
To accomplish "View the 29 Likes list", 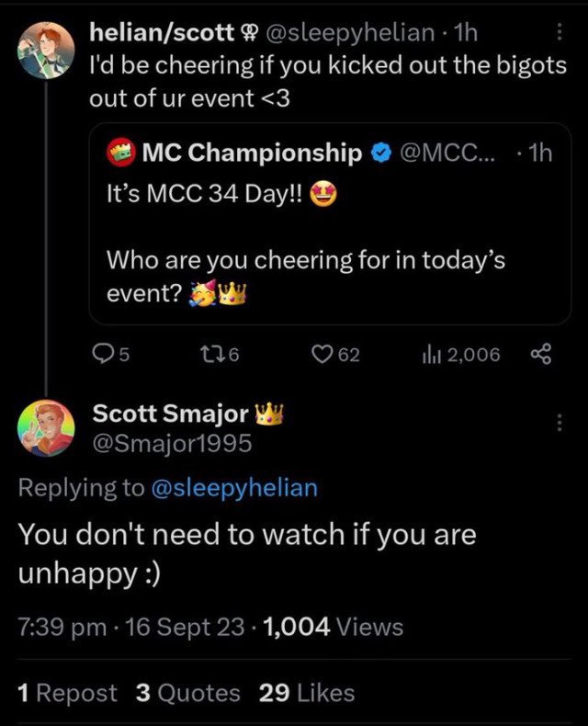I will (307, 693).
